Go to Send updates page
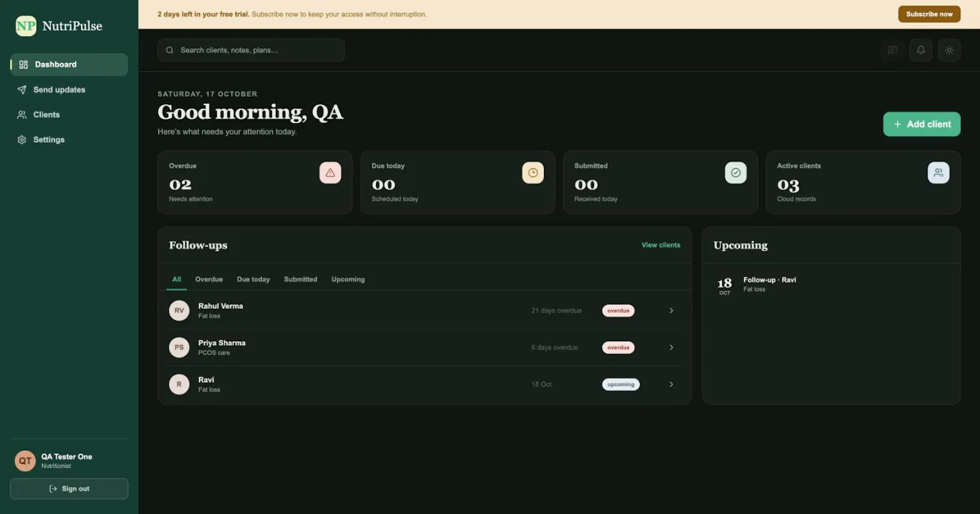The height and width of the screenshot is (514, 980). tap(69, 89)
